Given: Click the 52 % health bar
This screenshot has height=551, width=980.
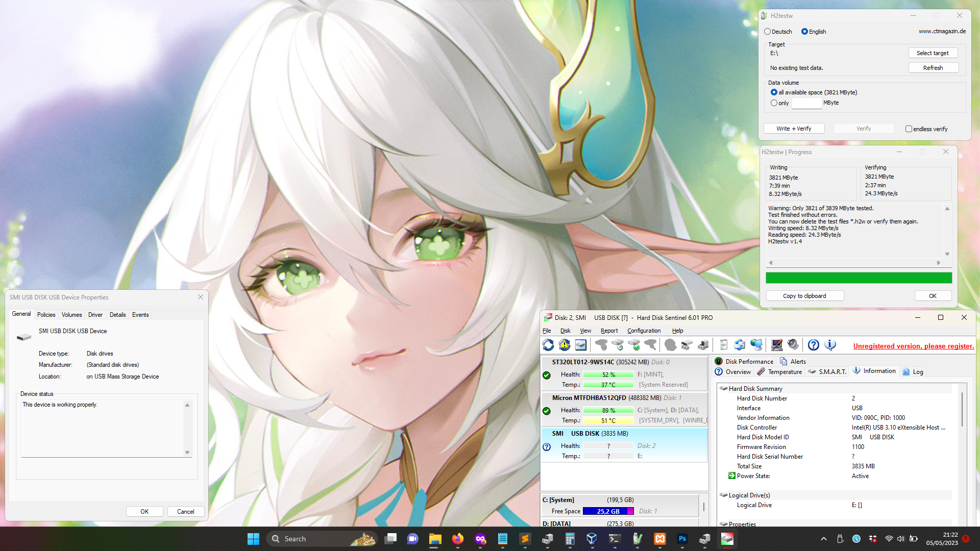Looking at the screenshot, I should [608, 374].
